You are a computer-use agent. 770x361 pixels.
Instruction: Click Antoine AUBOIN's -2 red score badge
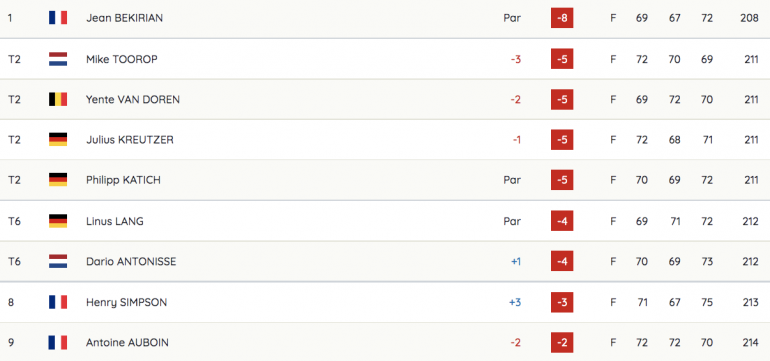pos(562,342)
